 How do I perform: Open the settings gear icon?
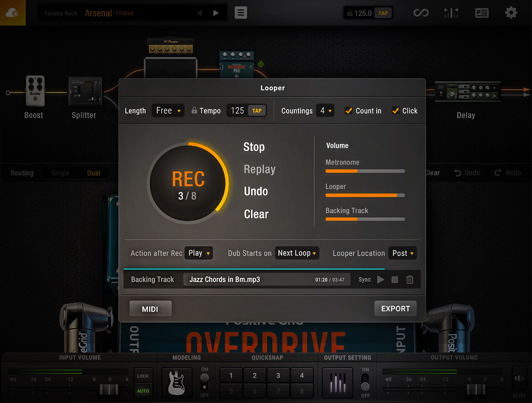click(511, 13)
